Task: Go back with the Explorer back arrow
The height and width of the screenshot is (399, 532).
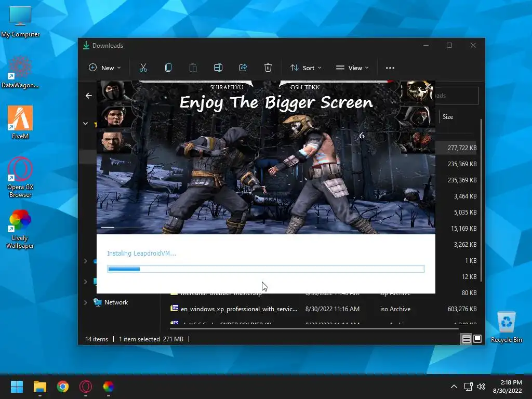Action: [89, 96]
